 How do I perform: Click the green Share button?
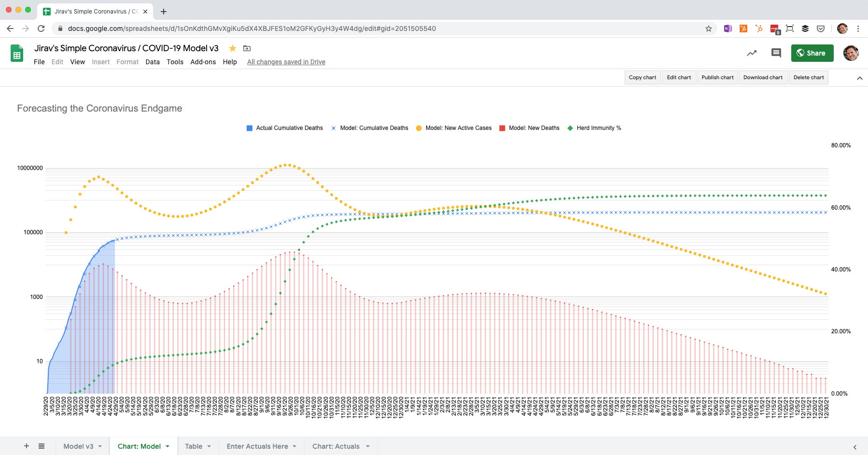click(812, 53)
